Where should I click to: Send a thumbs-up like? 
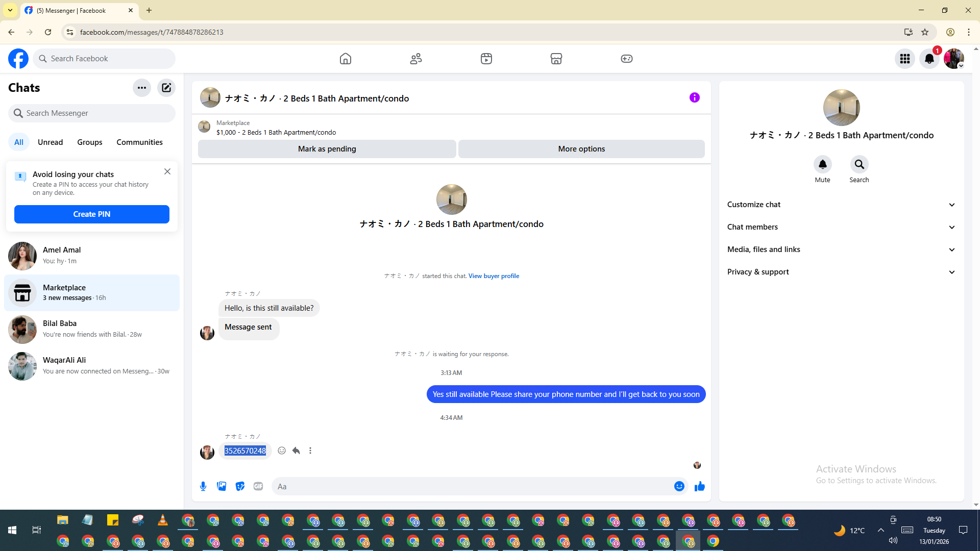(699, 486)
